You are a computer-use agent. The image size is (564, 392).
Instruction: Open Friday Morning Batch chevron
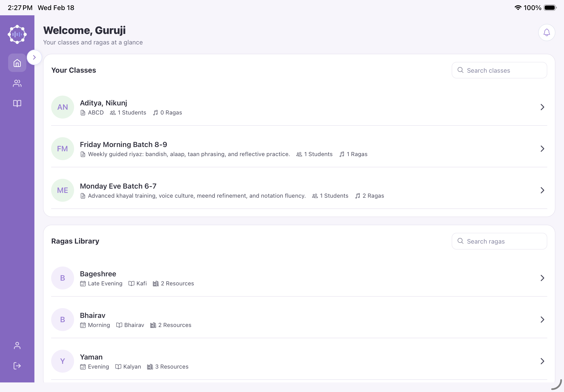[542, 149]
